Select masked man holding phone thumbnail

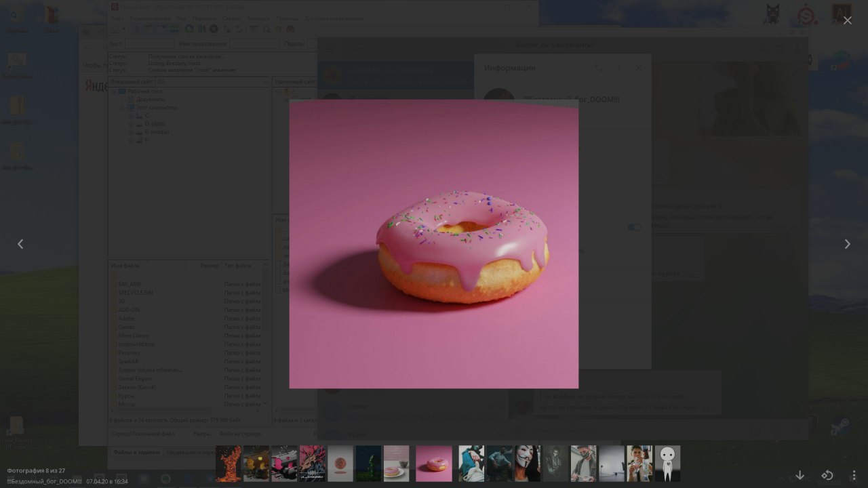coord(583,464)
